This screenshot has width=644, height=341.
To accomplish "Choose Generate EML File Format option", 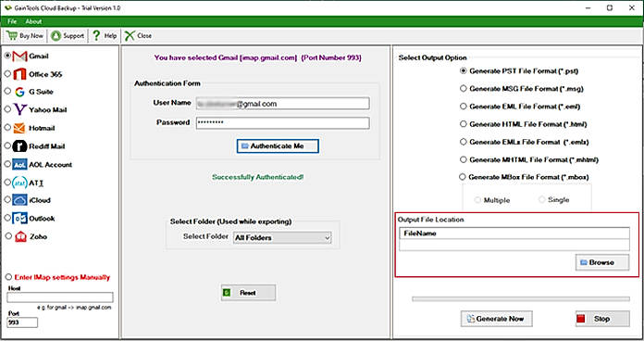I will tap(464, 107).
